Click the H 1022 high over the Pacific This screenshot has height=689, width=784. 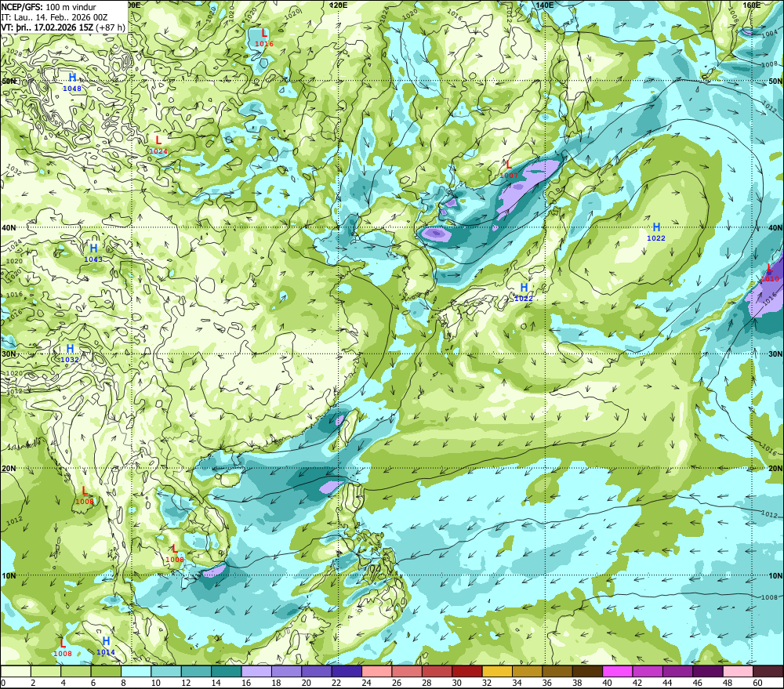point(656,232)
